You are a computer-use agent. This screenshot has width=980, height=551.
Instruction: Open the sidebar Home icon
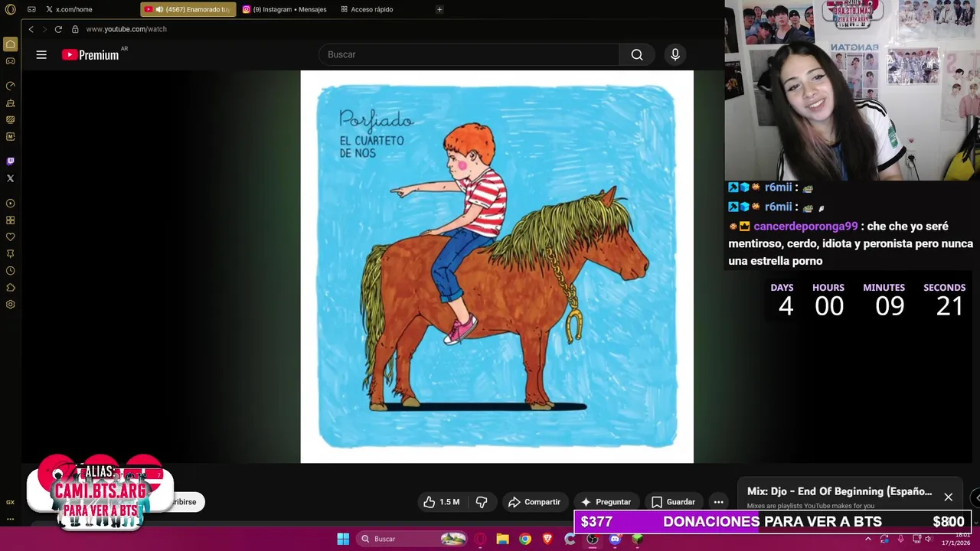click(10, 44)
